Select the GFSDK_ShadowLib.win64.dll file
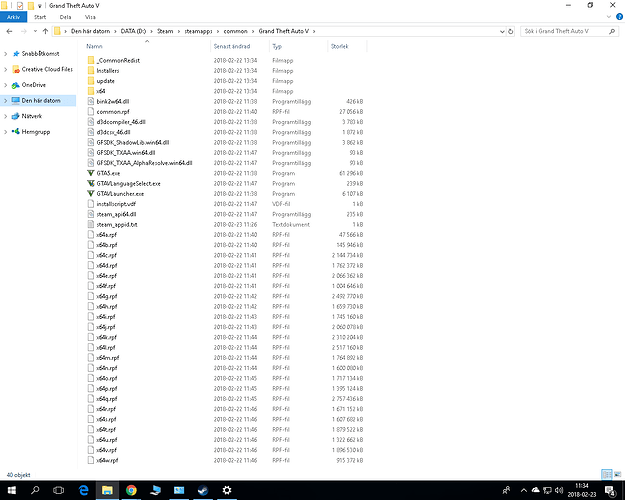 133,142
